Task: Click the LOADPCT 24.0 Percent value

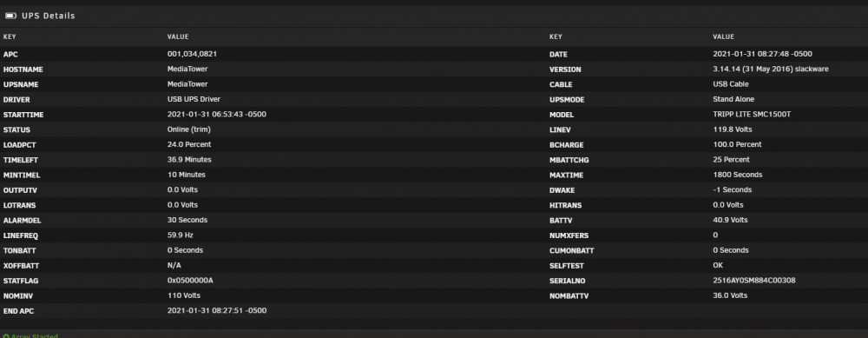Action: click(x=188, y=144)
